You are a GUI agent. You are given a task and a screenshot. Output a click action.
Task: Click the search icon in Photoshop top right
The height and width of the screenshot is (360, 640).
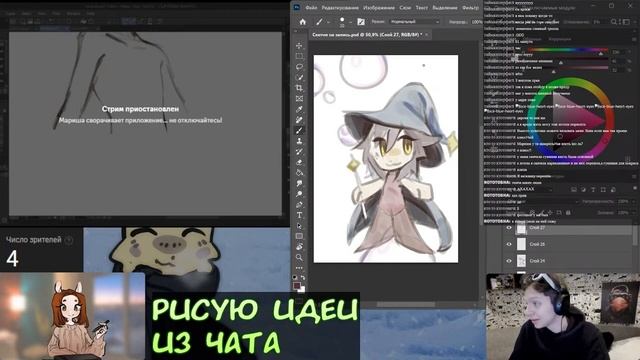pyautogui.click(x=614, y=22)
